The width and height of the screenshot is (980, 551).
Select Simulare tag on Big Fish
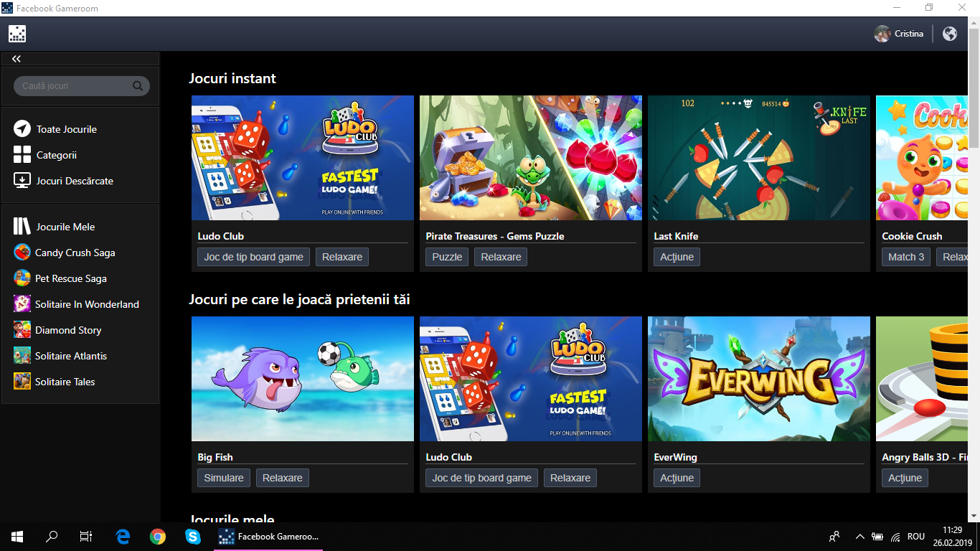click(x=224, y=478)
